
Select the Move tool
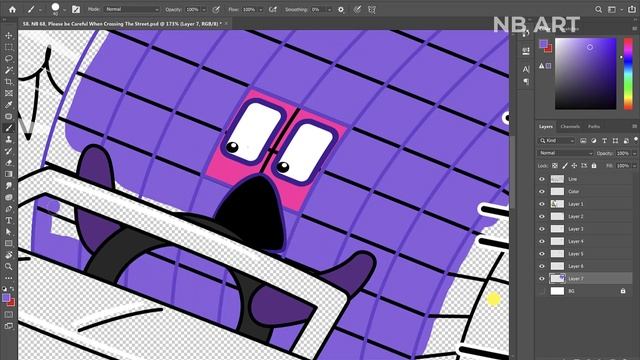(x=9, y=36)
